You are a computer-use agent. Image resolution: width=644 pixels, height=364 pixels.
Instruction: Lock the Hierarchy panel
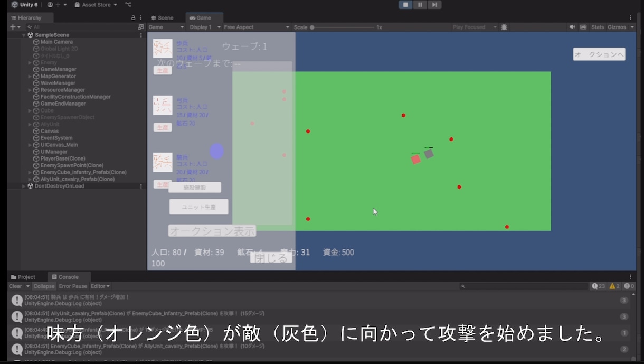pyautogui.click(x=133, y=18)
